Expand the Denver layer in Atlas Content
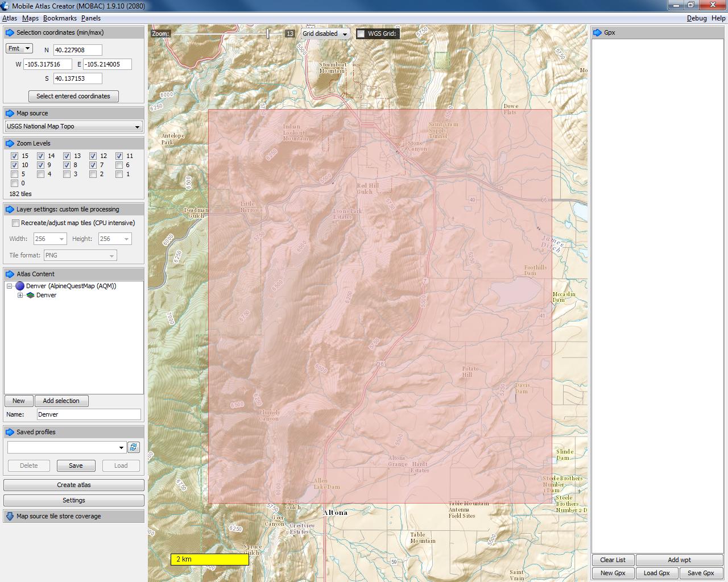The image size is (728, 582). [20, 295]
